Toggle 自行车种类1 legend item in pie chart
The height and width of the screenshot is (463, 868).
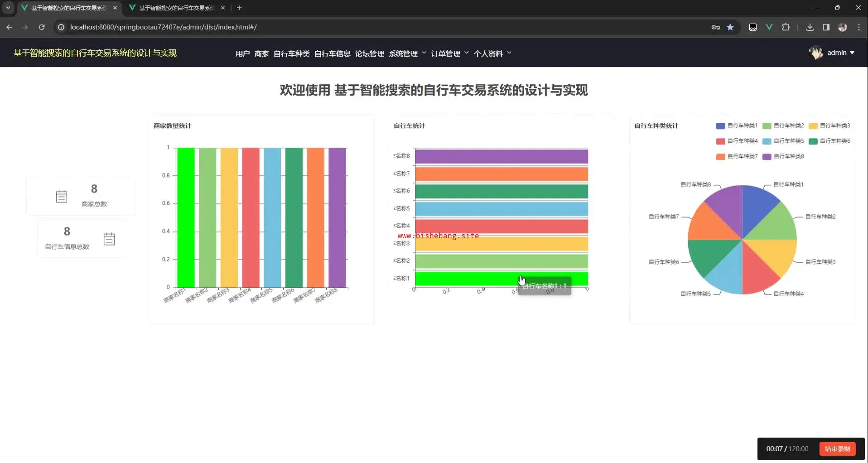(737, 125)
